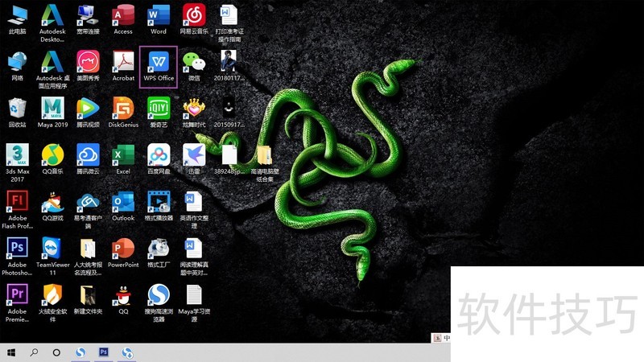
Task: Select the PowerPoint desktop shortcut
Action: pos(123,253)
